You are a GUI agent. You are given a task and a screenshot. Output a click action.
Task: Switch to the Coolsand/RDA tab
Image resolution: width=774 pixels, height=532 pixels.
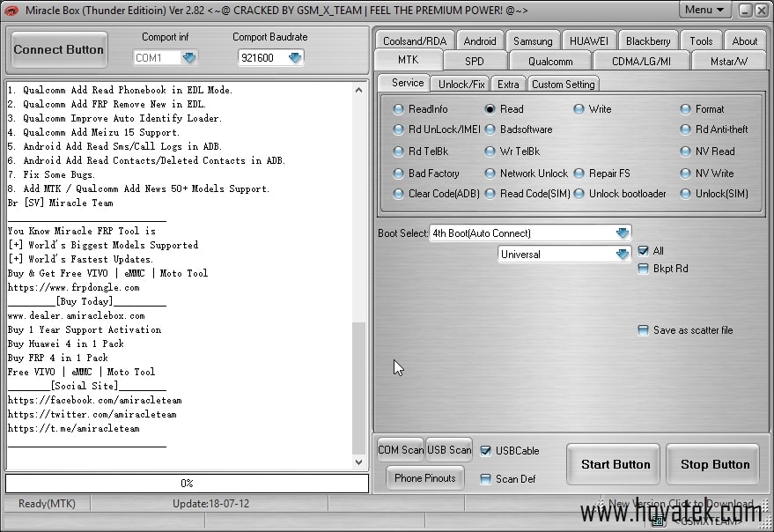[415, 41]
